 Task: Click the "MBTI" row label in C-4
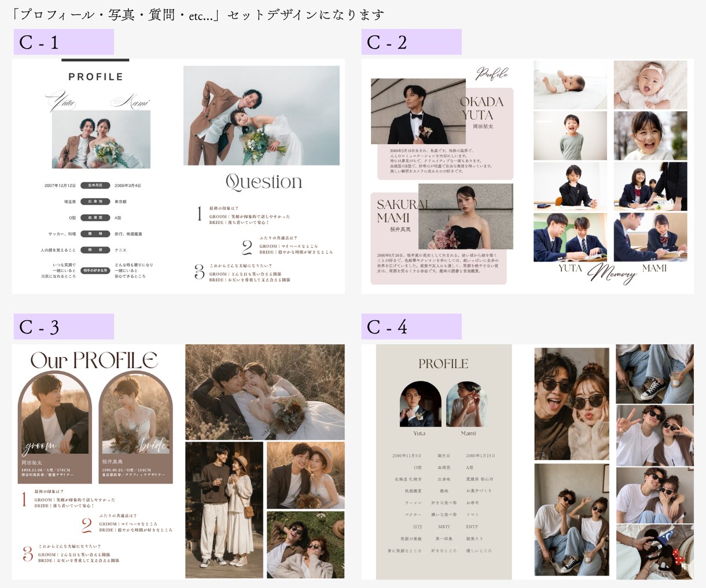point(444,527)
